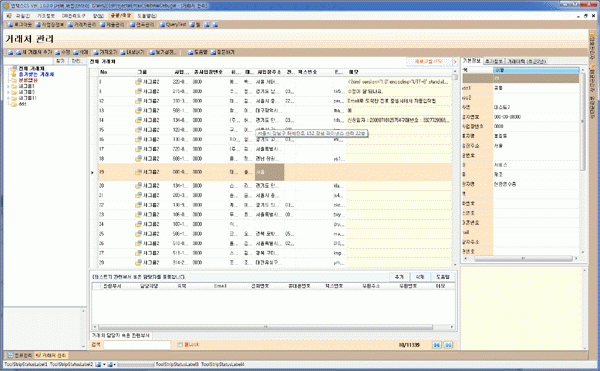Click 삭제 button in contacts panel
This screenshot has height=371, width=600.
[x=420, y=277]
